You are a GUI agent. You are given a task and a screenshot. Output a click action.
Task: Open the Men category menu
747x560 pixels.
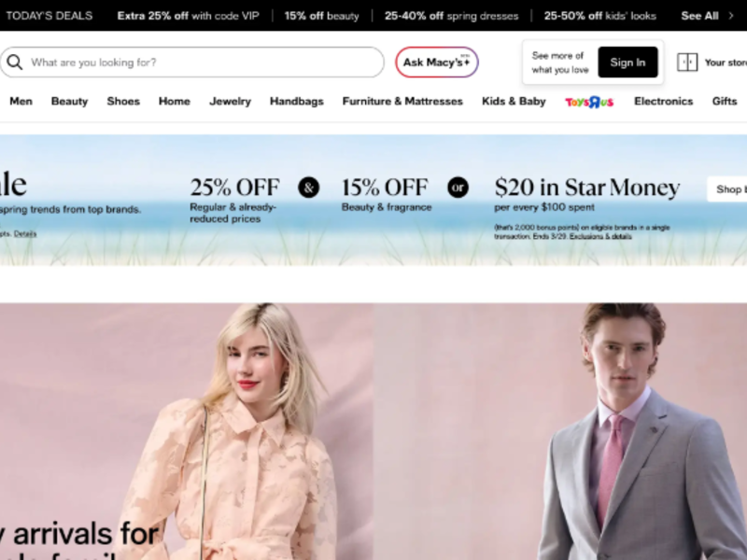coord(21,101)
